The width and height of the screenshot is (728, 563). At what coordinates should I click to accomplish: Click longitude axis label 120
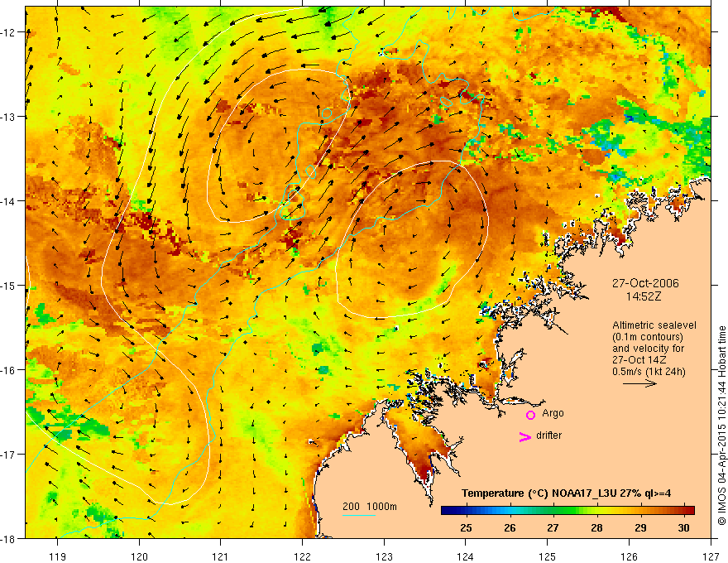(139, 556)
